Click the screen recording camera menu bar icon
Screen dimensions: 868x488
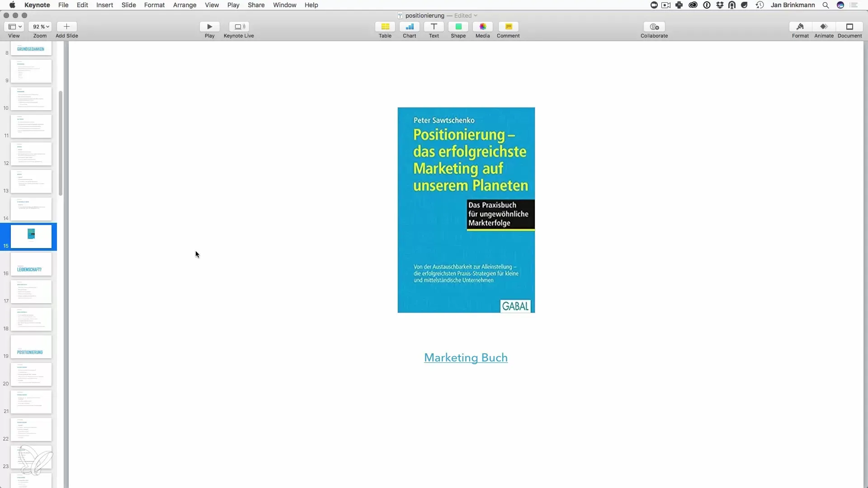[x=666, y=5]
